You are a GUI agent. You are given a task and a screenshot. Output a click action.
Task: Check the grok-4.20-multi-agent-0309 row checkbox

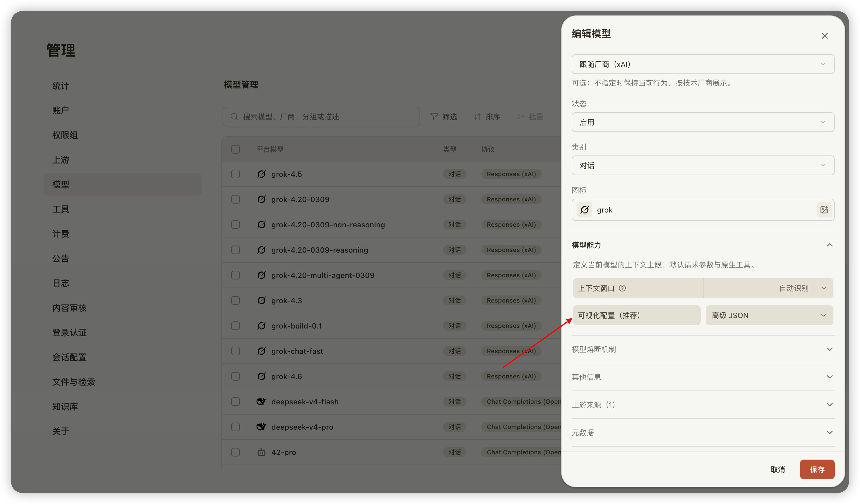coord(236,275)
